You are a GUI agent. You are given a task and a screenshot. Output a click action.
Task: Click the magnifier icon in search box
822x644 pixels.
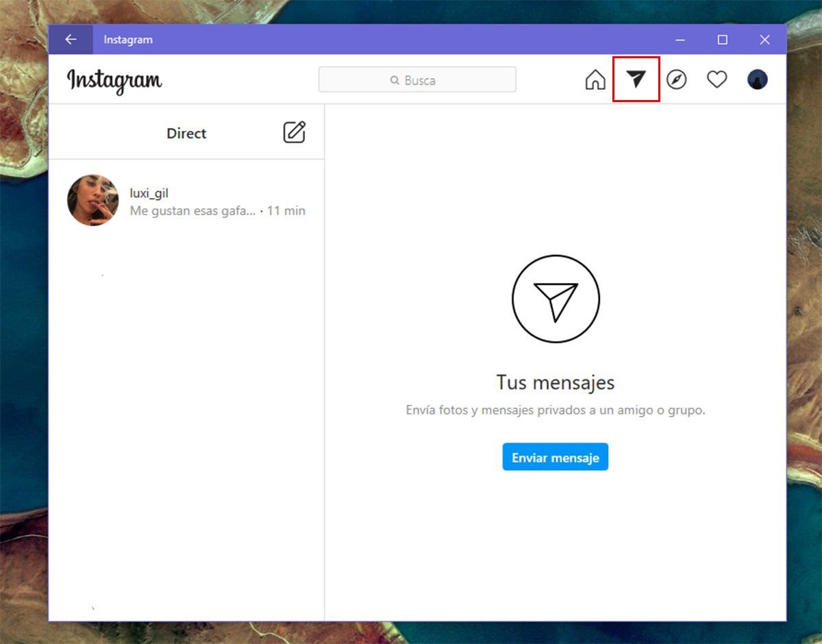pyautogui.click(x=395, y=80)
